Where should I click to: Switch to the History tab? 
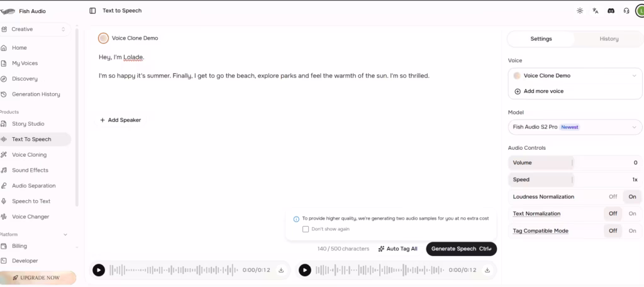pyautogui.click(x=609, y=38)
